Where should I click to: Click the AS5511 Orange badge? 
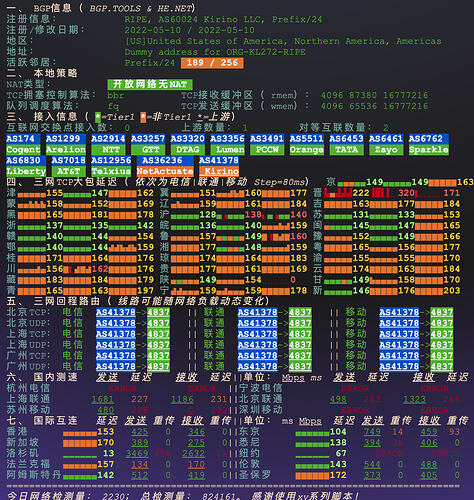307,144
